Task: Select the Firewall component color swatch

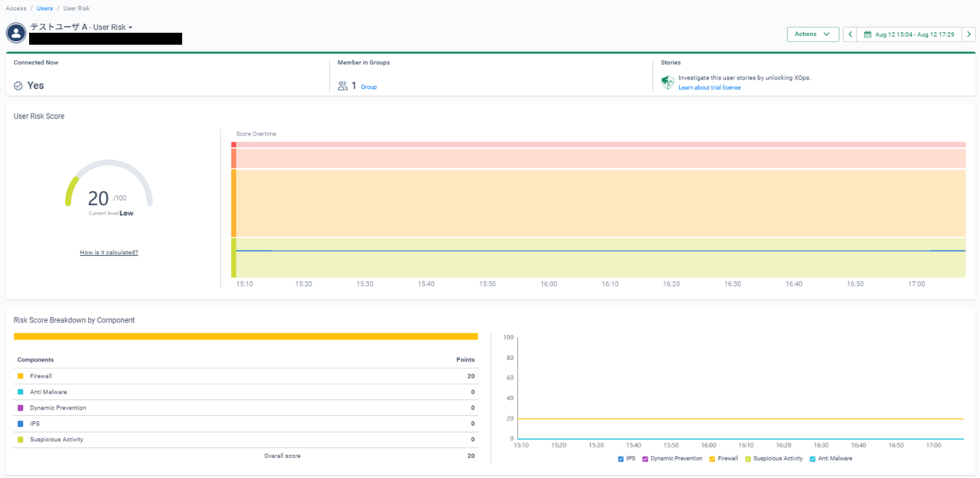Action: click(x=21, y=376)
